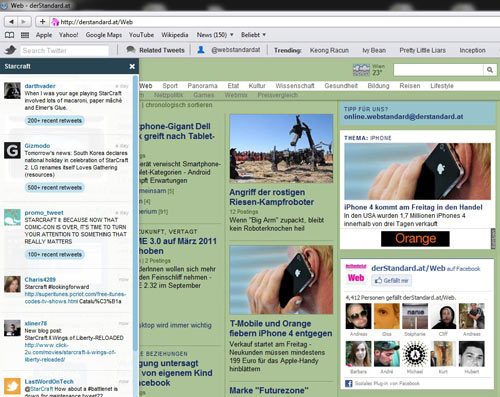Click the online.webstandard@derstandard.at email link
The height and width of the screenshot is (397, 500).
(x=403, y=117)
